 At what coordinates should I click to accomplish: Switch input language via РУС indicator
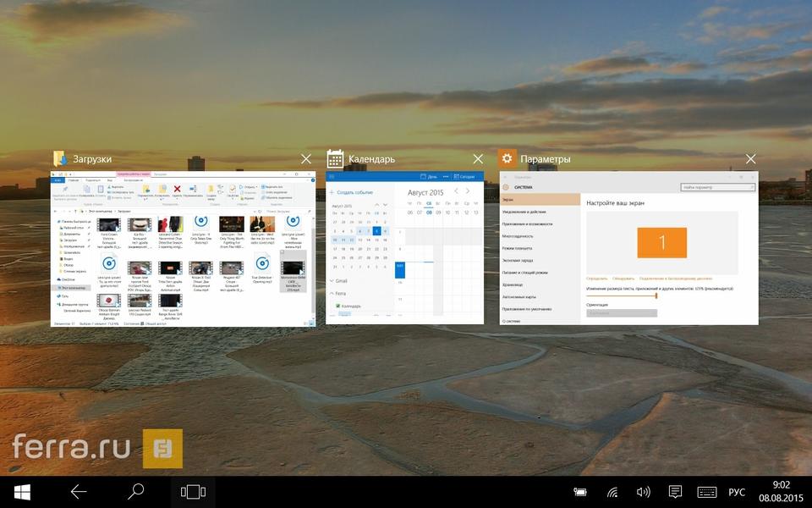click(x=737, y=492)
